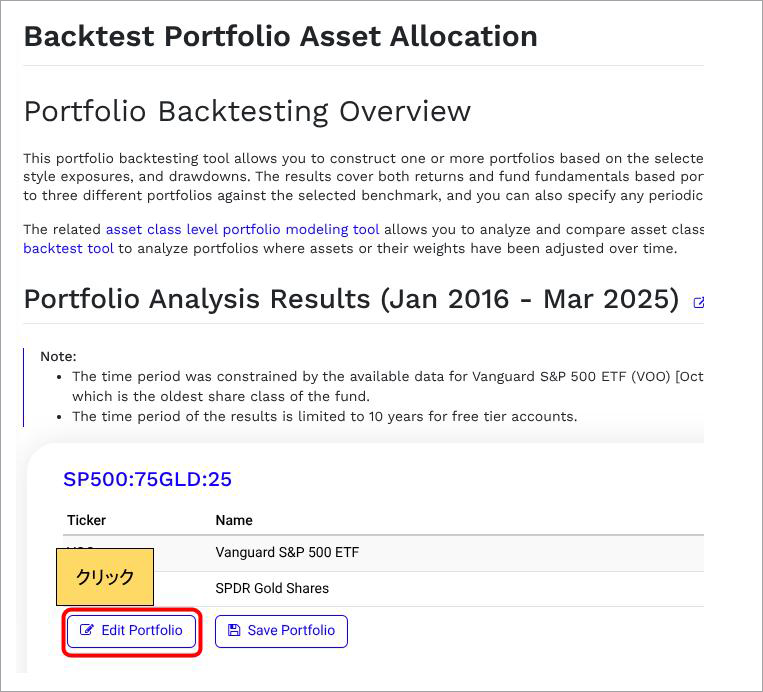Viewport: 763px width, 692px height.
Task: Click the intro paragraph starting with This portfolio backtesting tool
Action: click(x=363, y=176)
